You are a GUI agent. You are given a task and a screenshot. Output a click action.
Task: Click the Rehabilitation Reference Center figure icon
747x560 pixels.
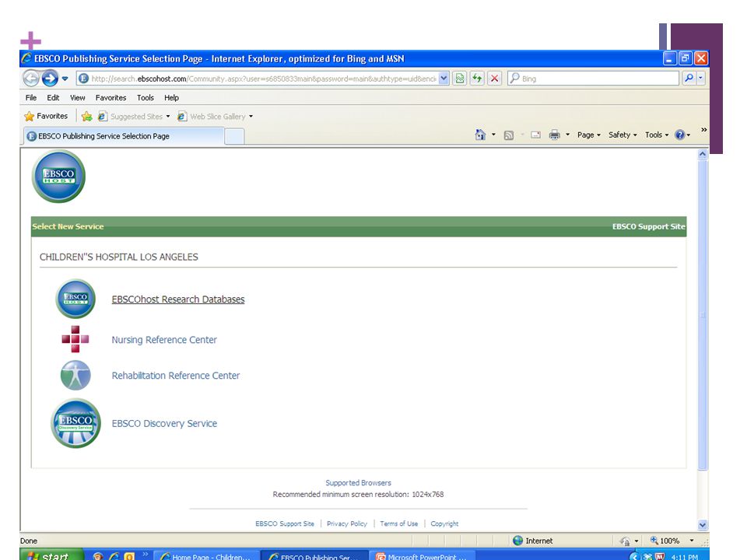point(75,375)
